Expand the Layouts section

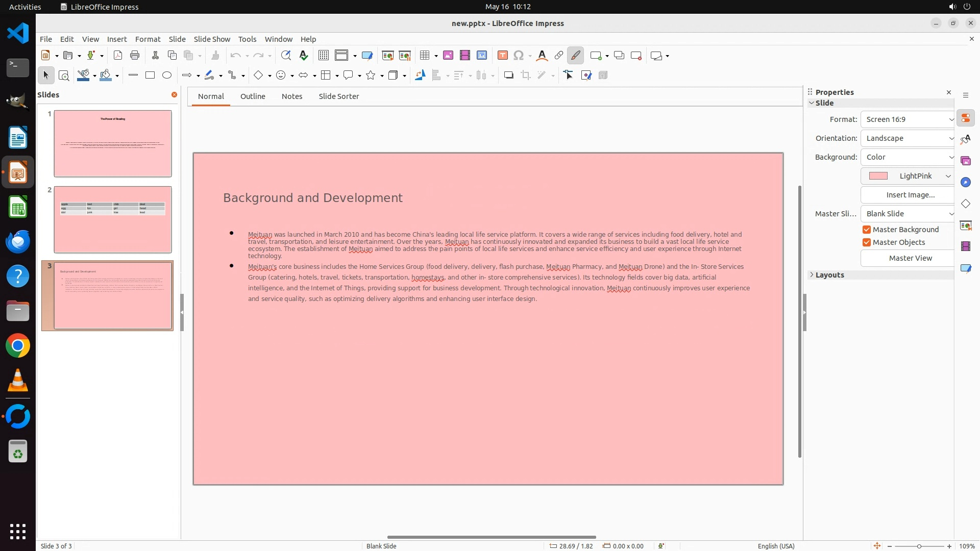point(829,275)
